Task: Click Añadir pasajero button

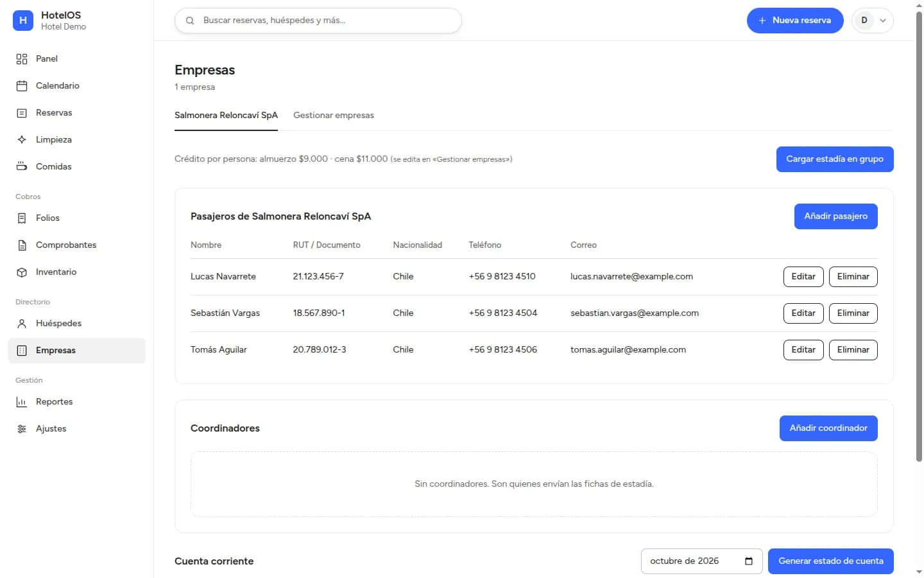Action: [835, 216]
